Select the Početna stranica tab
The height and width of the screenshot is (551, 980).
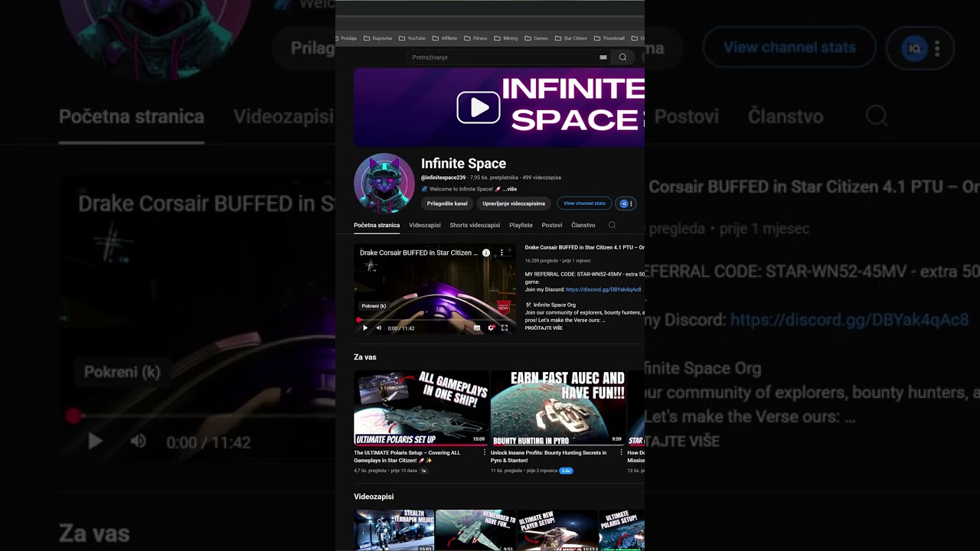coord(377,225)
